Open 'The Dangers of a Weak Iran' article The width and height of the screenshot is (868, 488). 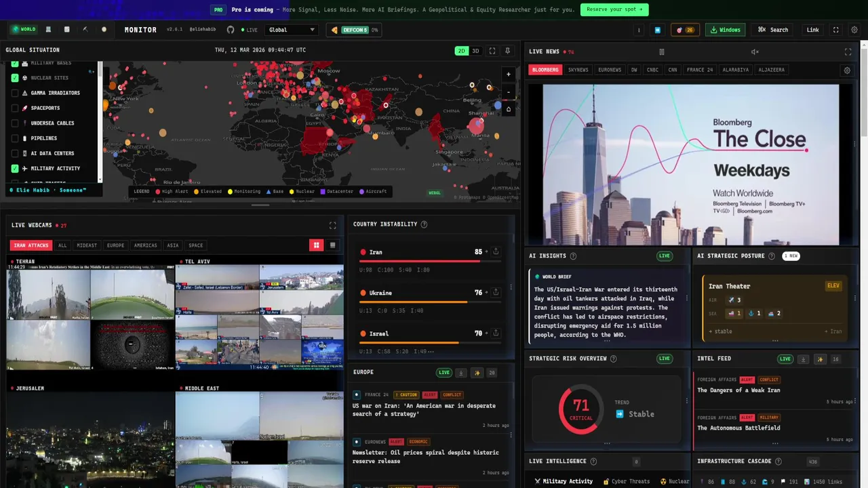(x=738, y=390)
